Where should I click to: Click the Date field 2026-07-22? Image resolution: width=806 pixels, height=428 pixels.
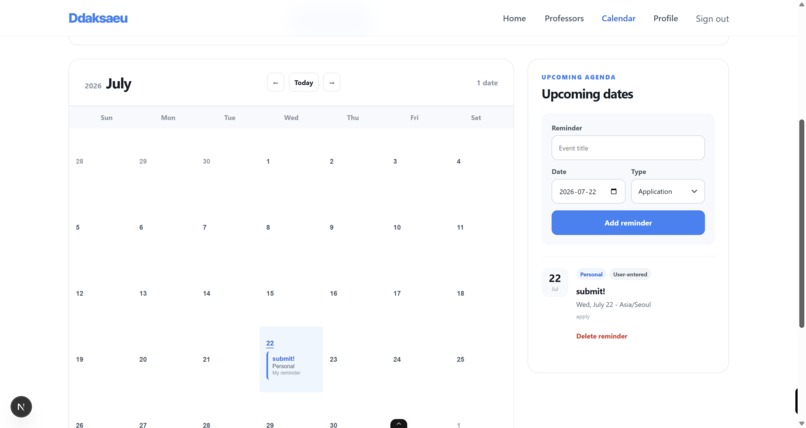click(x=588, y=192)
